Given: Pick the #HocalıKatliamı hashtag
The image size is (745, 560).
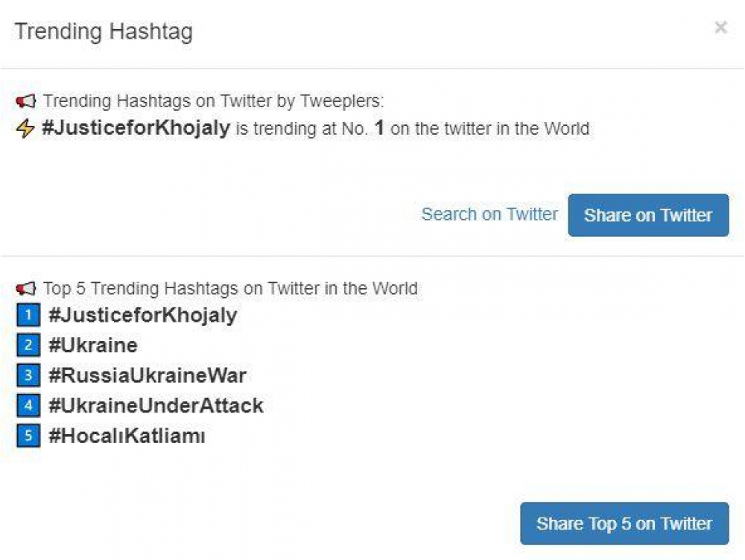Looking at the screenshot, I should [127, 436].
